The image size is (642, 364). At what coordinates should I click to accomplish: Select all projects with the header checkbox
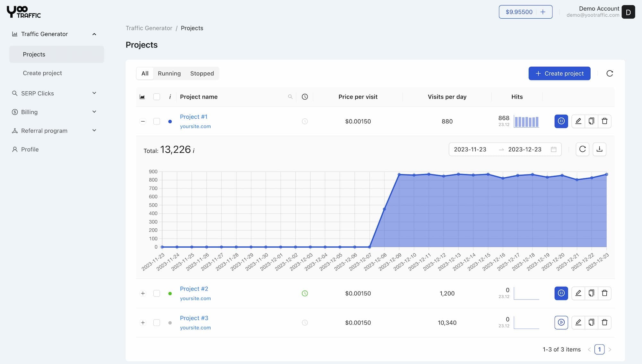tap(157, 97)
